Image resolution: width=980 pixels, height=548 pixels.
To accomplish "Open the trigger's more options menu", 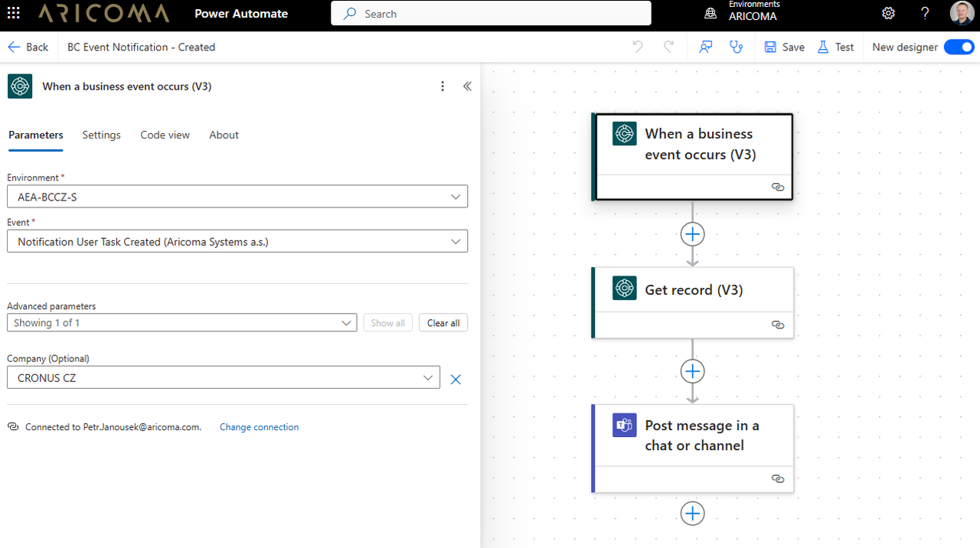I will point(443,86).
